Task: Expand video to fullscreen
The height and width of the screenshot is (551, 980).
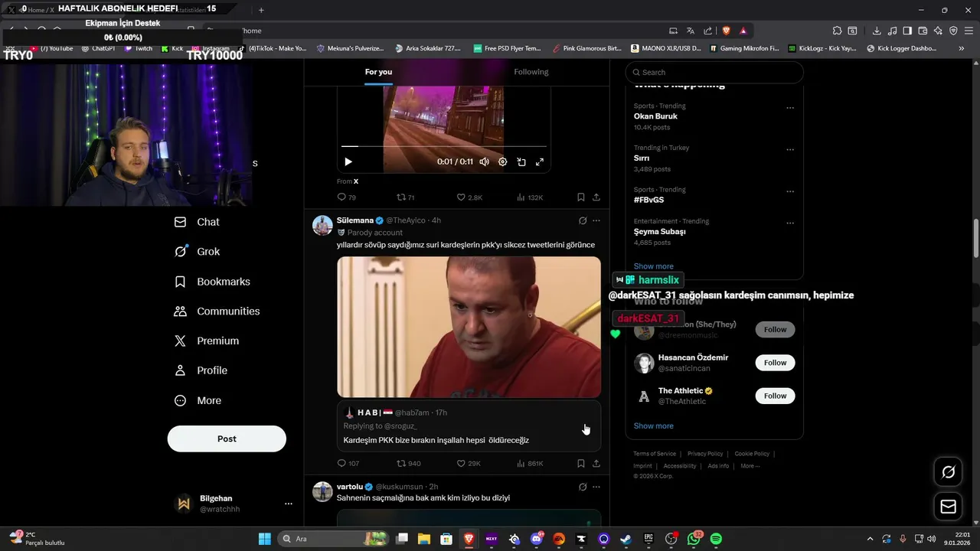Action: coord(540,161)
